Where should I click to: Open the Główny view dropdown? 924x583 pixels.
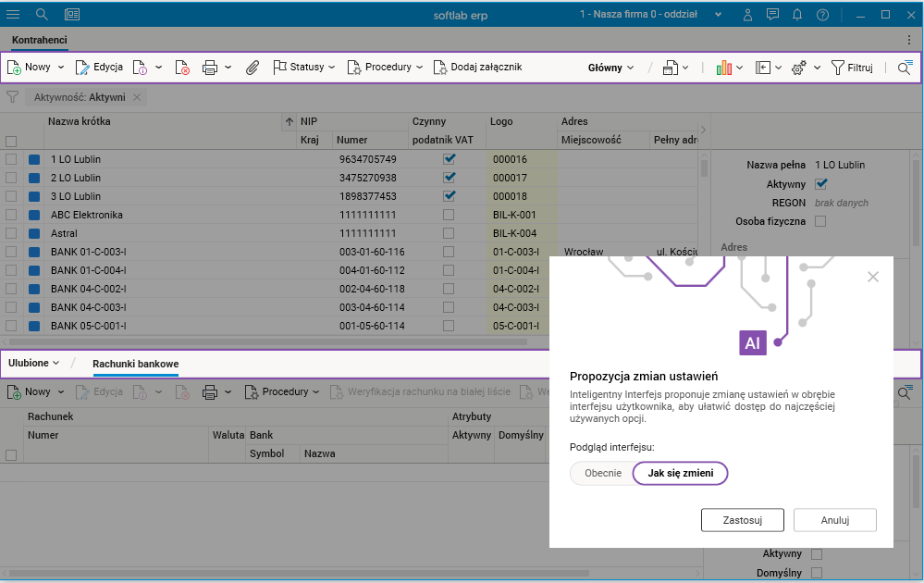(610, 68)
